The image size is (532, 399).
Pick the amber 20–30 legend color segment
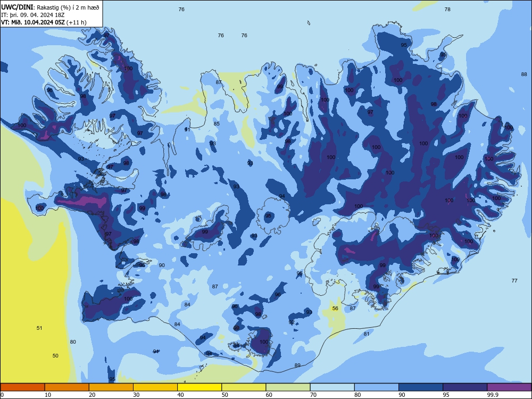pos(111,387)
